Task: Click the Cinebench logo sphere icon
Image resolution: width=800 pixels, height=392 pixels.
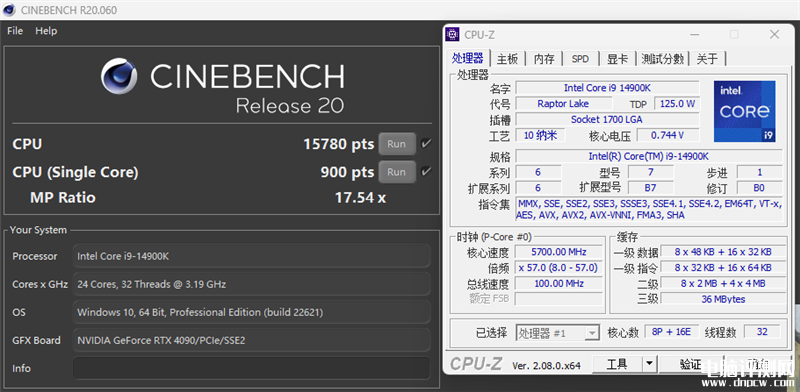Action: [119, 76]
